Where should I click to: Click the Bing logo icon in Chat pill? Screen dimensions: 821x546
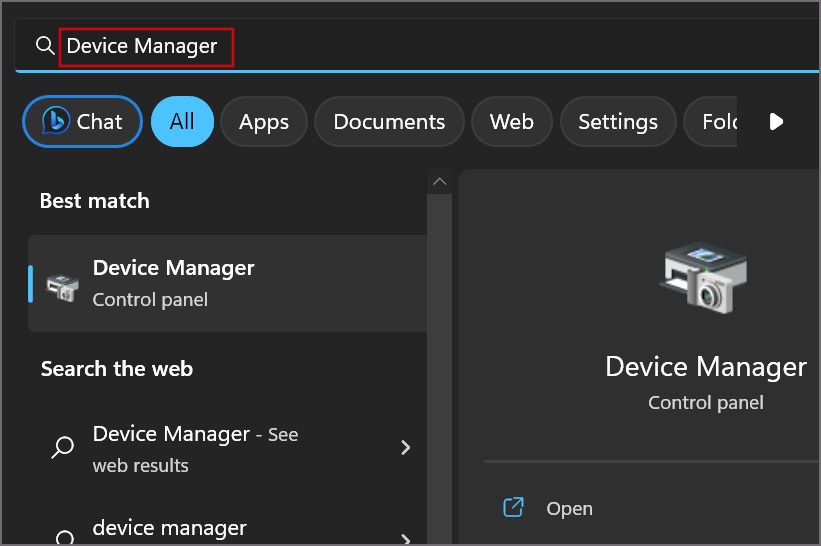(x=56, y=120)
